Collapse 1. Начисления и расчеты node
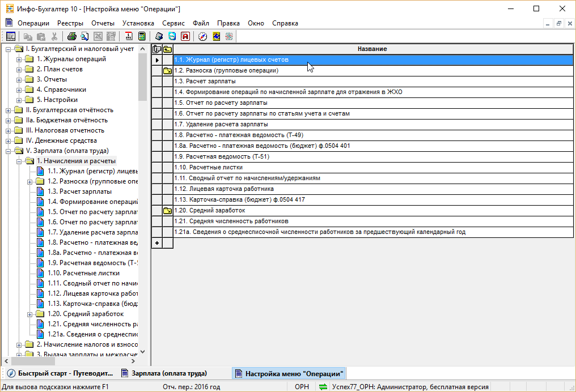The width and height of the screenshot is (576, 392). pyautogui.click(x=19, y=161)
